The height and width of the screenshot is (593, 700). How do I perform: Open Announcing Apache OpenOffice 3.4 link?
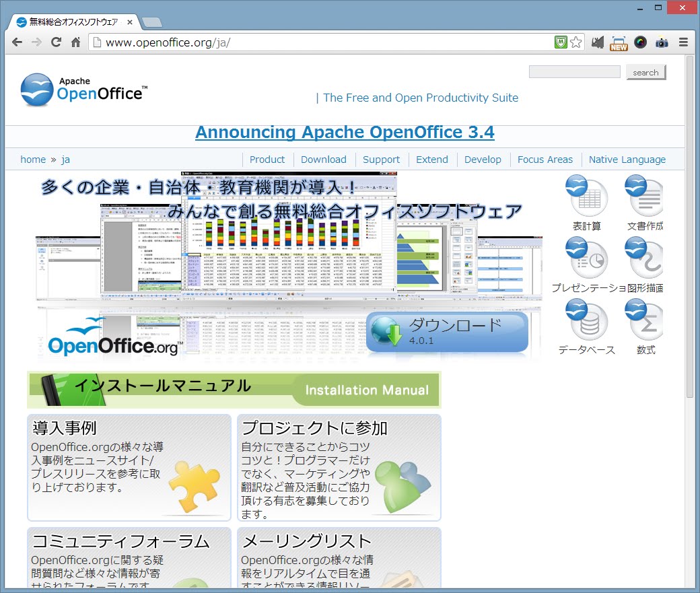[345, 132]
